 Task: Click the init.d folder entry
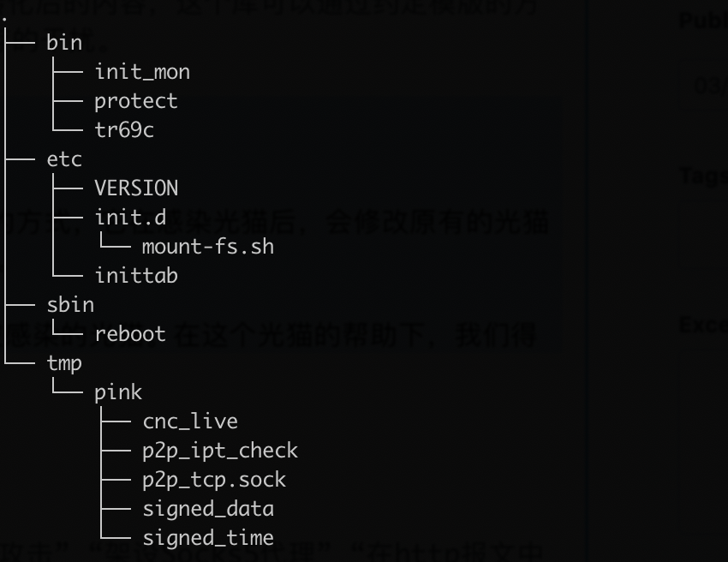tap(130, 218)
